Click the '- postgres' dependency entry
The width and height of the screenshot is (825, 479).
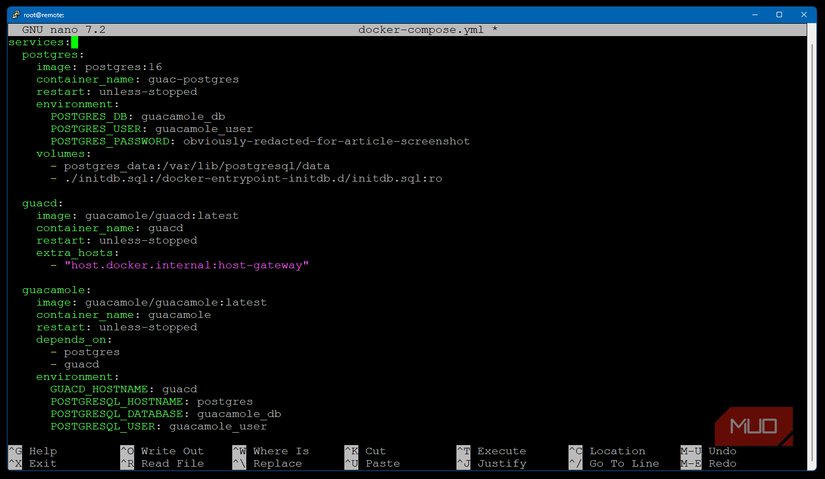point(85,352)
